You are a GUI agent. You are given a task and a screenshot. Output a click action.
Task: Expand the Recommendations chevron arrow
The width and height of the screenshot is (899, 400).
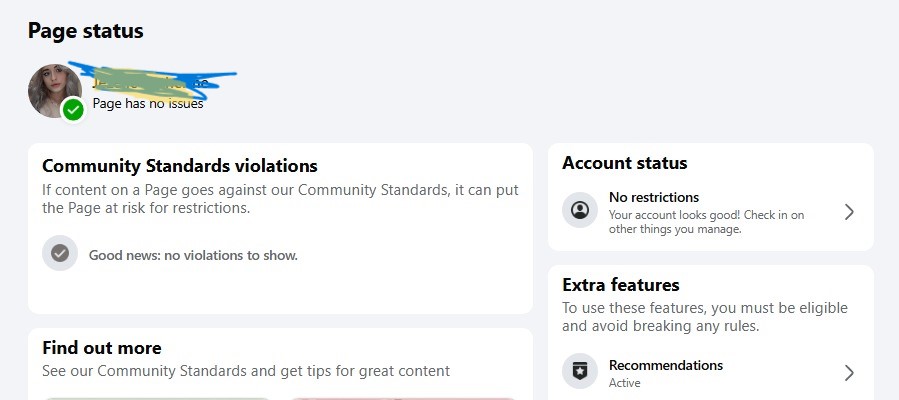click(x=848, y=373)
